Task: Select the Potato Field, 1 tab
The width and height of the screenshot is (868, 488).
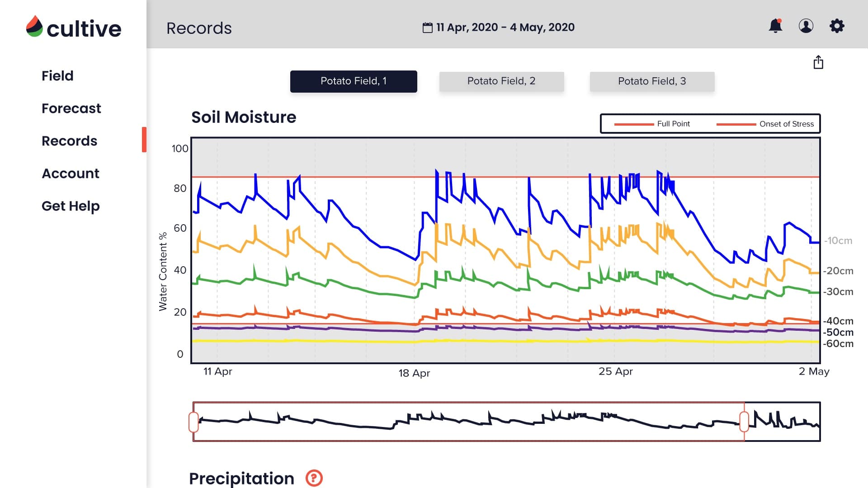Action: pyautogui.click(x=354, y=81)
